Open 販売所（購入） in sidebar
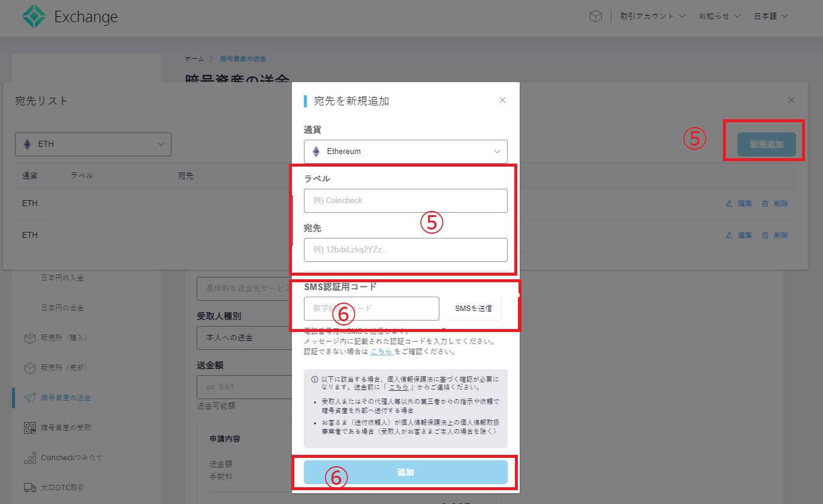This screenshot has height=504, width=823. pos(64,338)
